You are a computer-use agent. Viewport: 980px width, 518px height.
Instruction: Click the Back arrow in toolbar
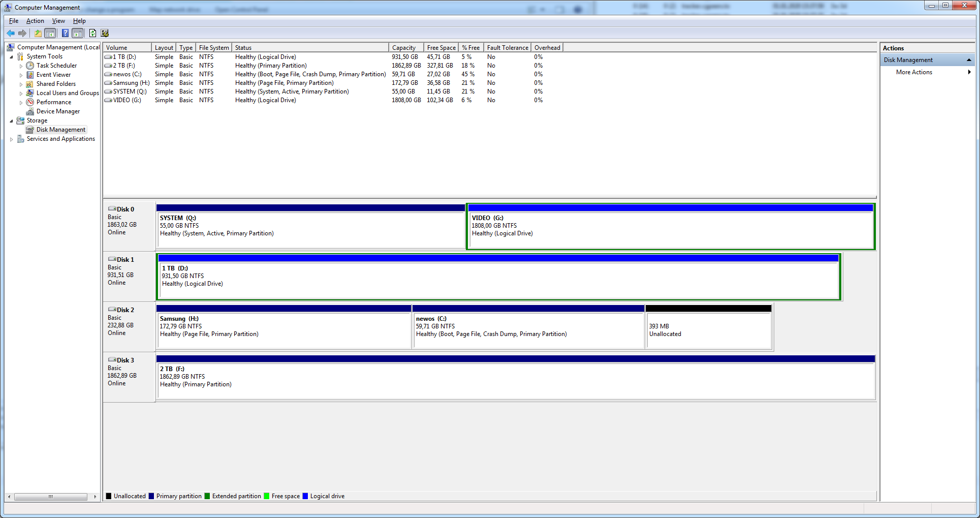pos(11,33)
